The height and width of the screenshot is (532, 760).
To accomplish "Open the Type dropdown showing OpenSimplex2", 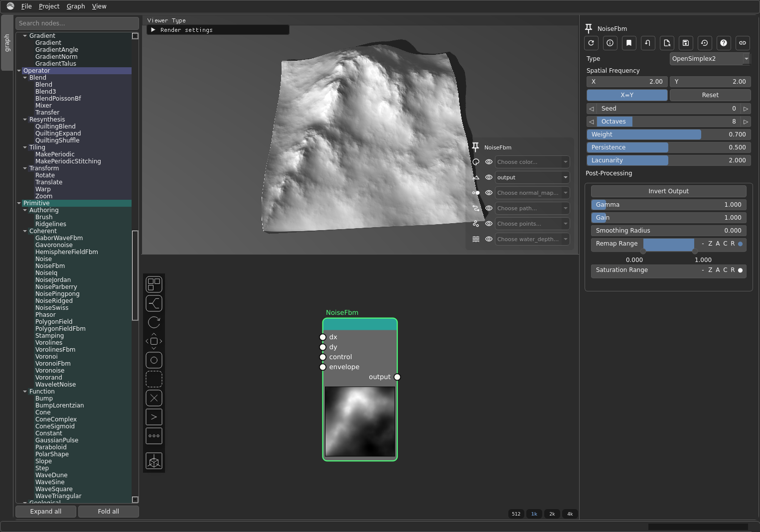I will (710, 59).
